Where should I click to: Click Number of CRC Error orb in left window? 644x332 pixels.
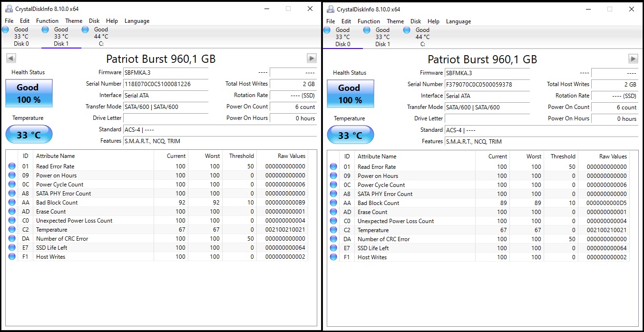click(x=12, y=239)
